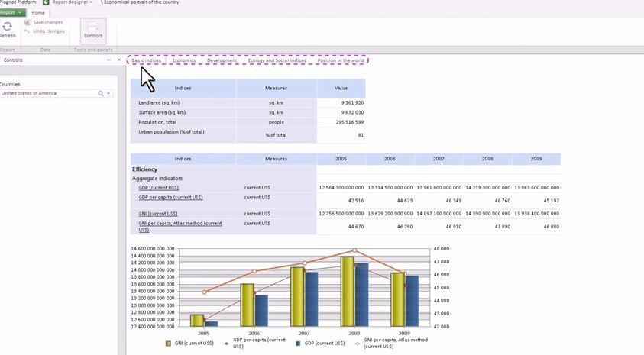
Task: Click the Refresh icon in the ribbon
Action: [8, 27]
